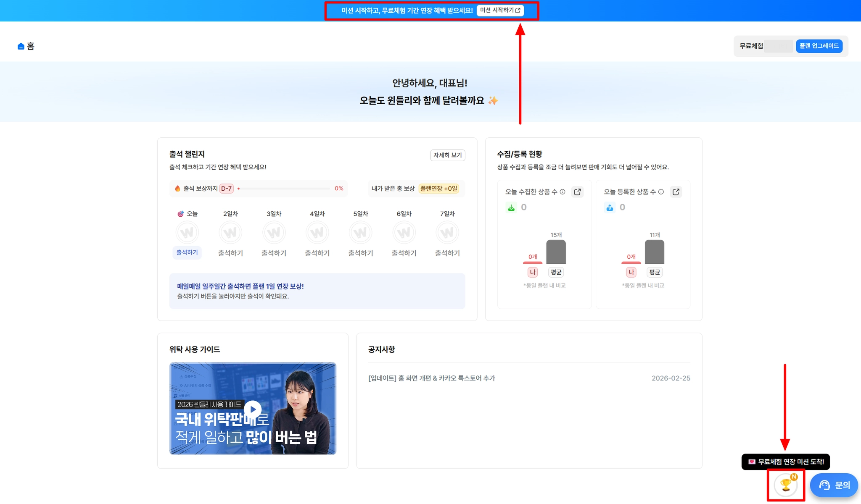Open the external link for today's registered products
Image resolution: width=861 pixels, height=504 pixels.
(x=676, y=192)
